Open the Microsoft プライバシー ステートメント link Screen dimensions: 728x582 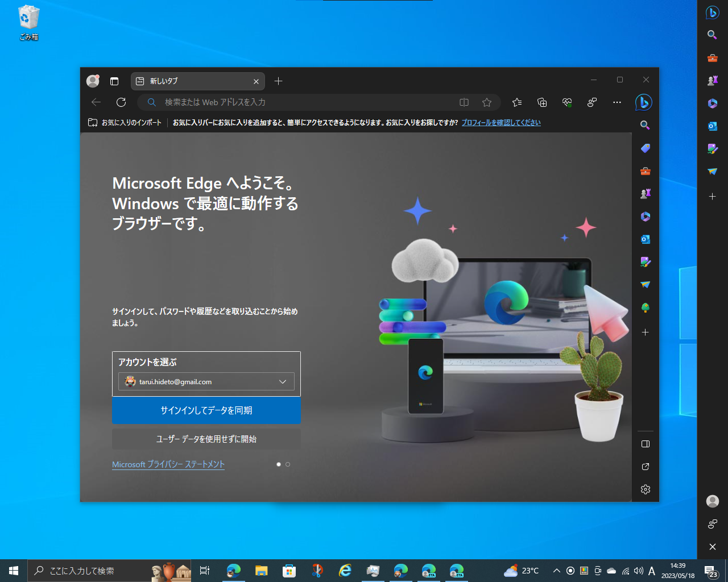click(x=168, y=464)
